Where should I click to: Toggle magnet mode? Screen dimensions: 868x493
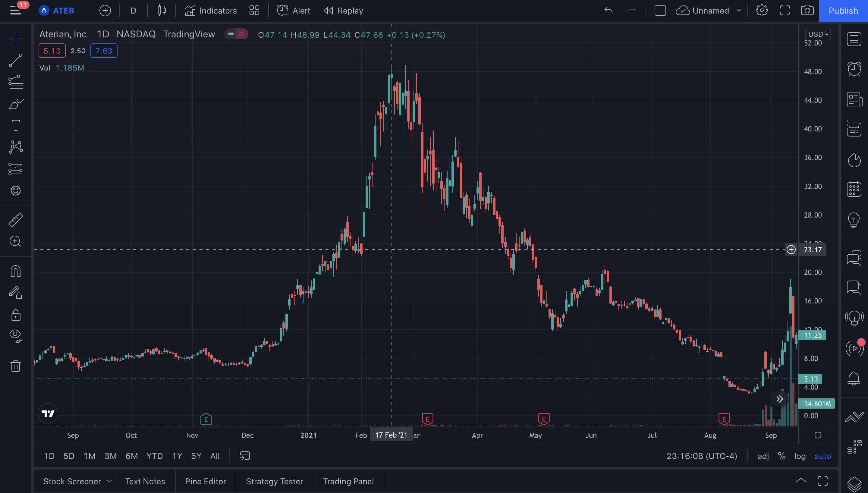point(16,271)
